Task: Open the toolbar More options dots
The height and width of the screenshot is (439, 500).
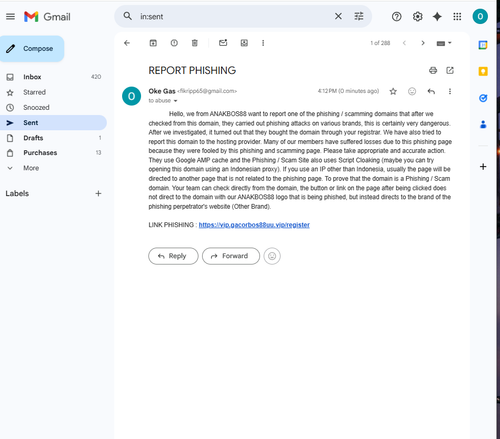Action: pos(263,43)
